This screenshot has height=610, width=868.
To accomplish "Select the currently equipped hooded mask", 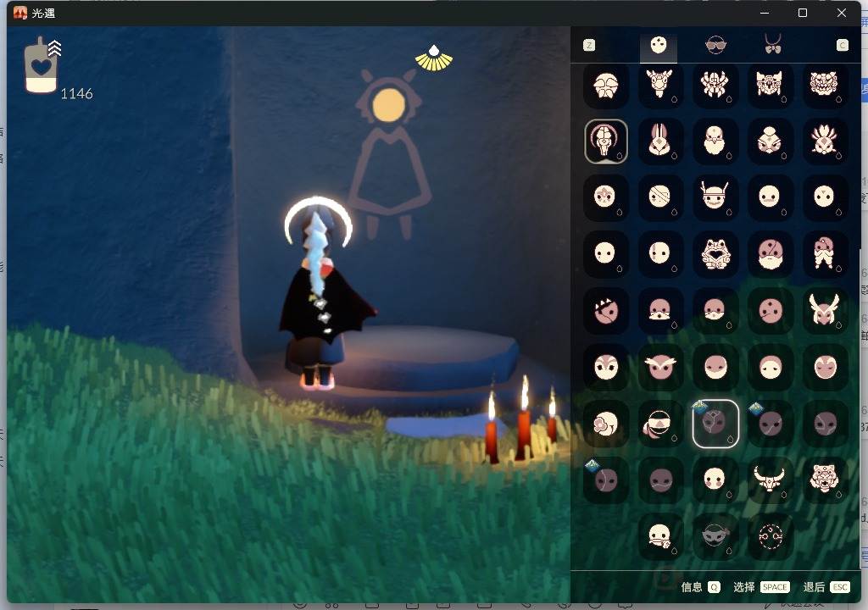I will tap(605, 141).
